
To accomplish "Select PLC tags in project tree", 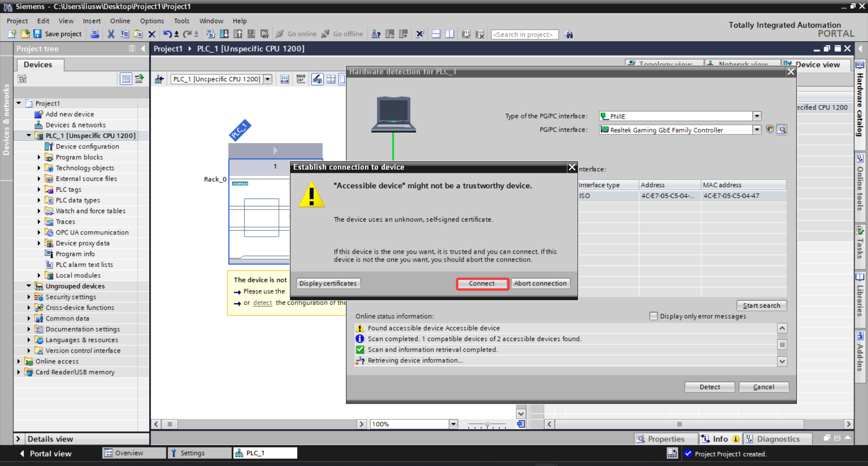I will coord(68,190).
